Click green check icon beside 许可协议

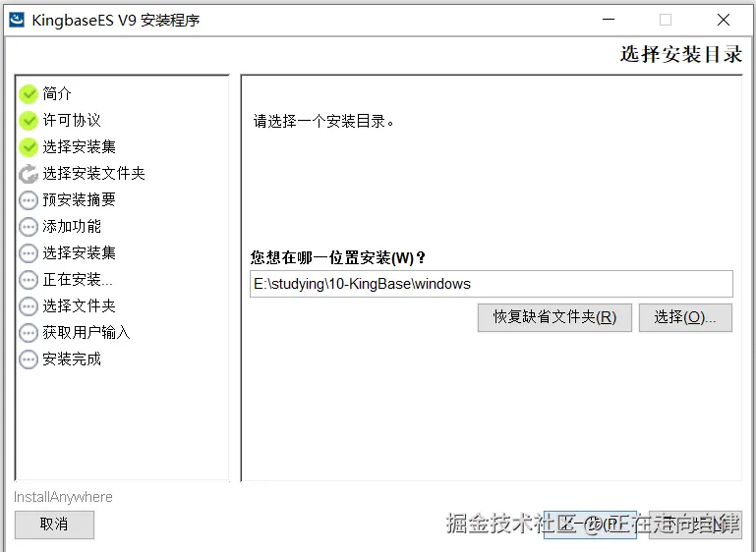click(x=29, y=121)
